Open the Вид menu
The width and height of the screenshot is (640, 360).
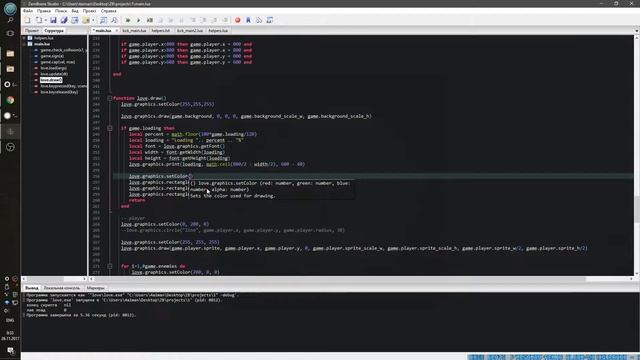click(75, 11)
